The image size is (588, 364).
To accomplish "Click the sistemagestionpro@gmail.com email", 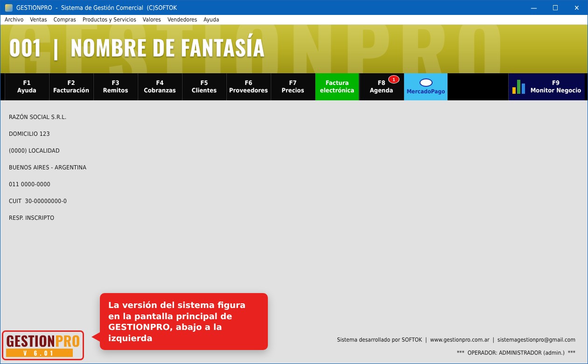I will (x=536, y=340).
